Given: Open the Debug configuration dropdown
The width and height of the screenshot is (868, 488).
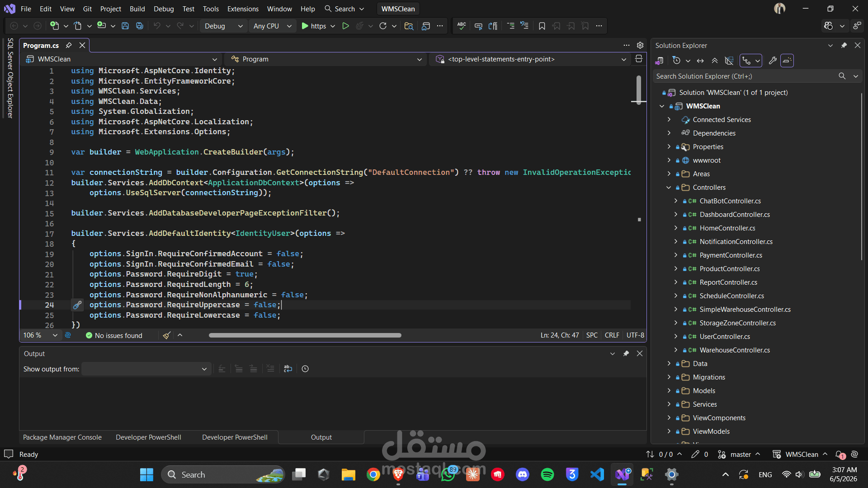Looking at the screenshot, I should pyautogui.click(x=224, y=26).
